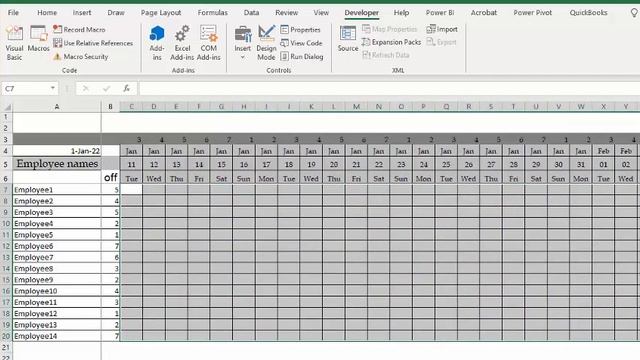The image size is (640, 360).
Task: Select the Employee names cell
Action: click(57, 164)
